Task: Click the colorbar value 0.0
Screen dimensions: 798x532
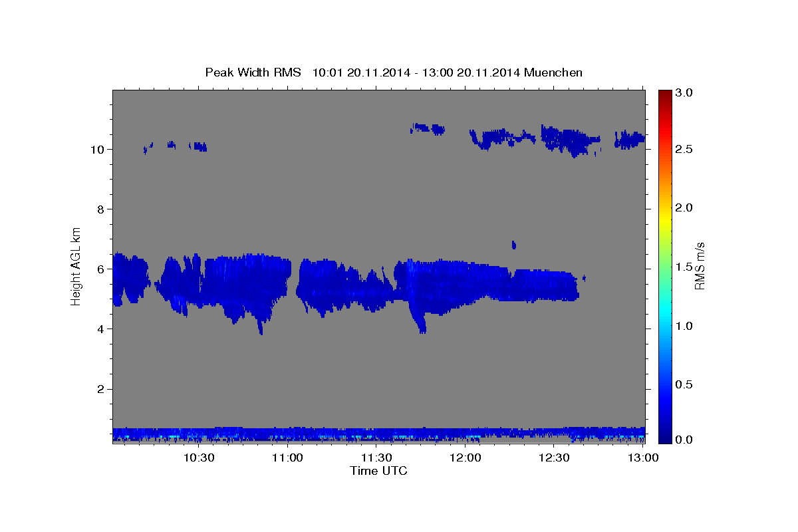Action: (x=685, y=439)
